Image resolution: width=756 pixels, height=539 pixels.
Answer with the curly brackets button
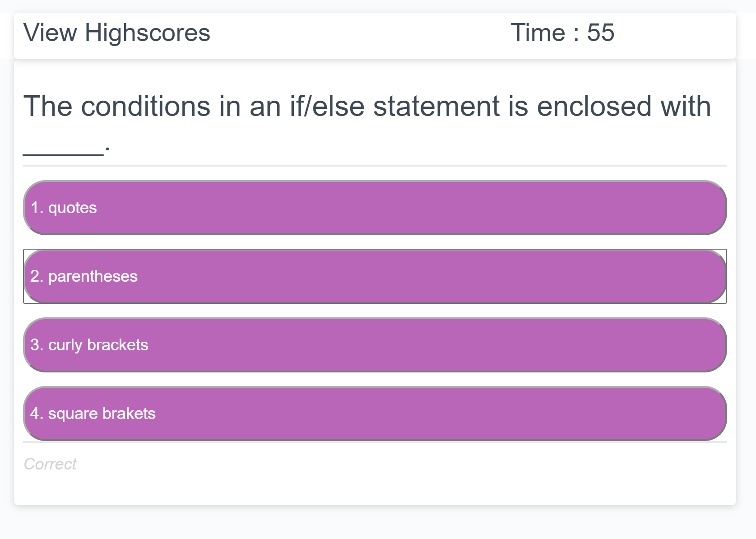(x=375, y=345)
